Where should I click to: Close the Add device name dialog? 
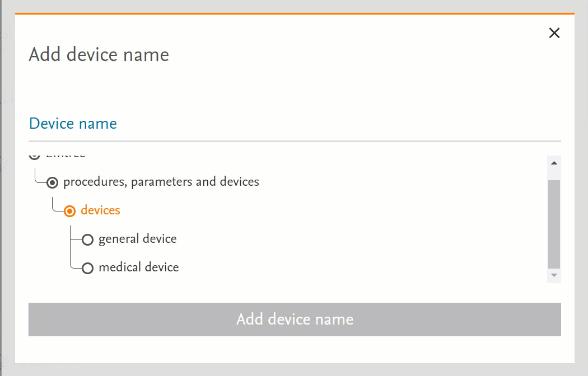coord(554,33)
